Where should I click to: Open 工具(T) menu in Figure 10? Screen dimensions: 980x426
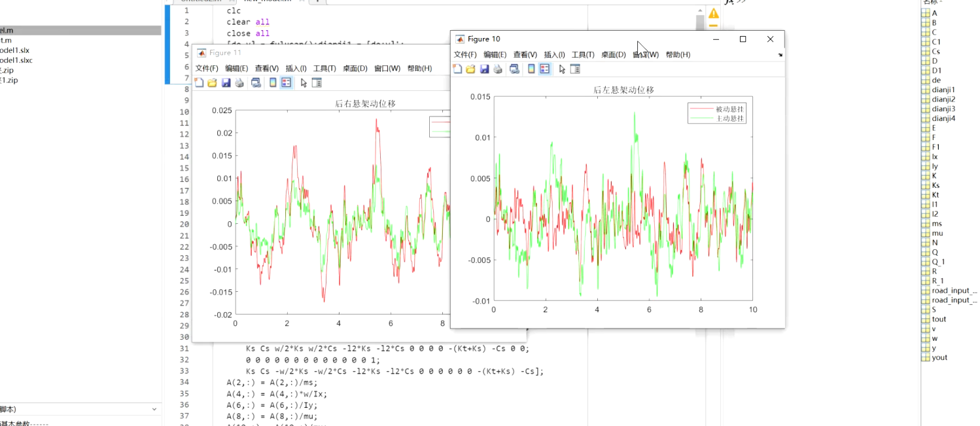(x=582, y=55)
